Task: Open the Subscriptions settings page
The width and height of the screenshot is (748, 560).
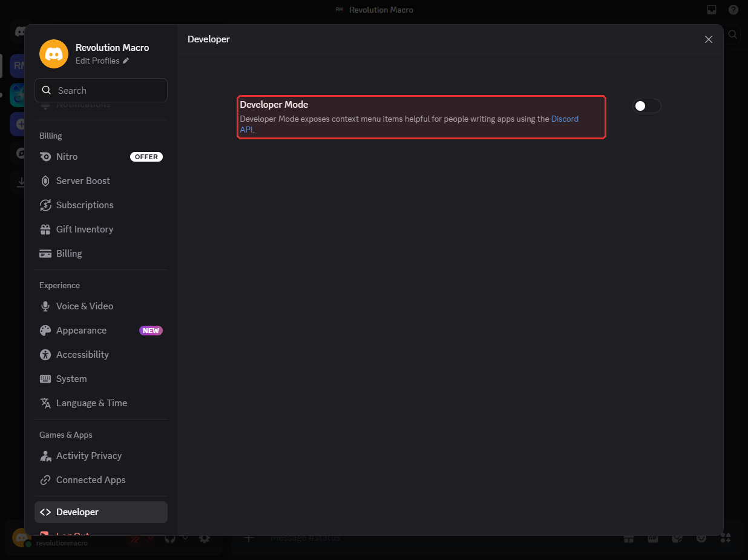Action: click(101, 205)
